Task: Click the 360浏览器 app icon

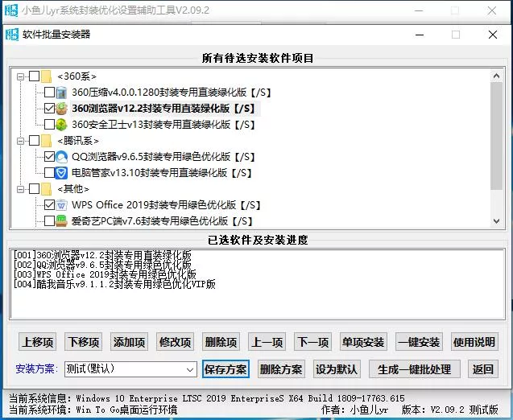Action: (x=61, y=109)
